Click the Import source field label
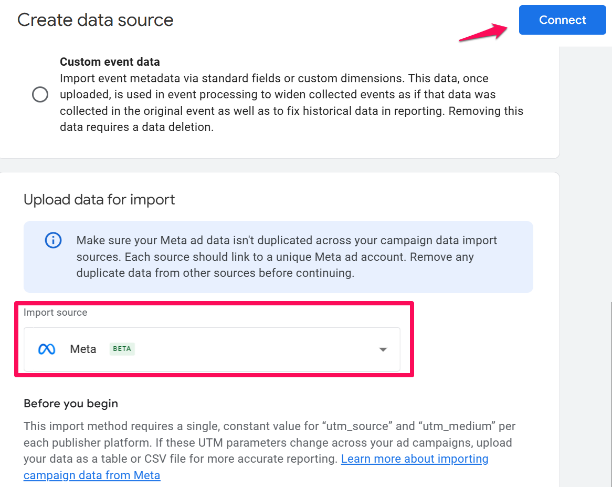Viewport: 612px width, 487px height. 55,313
